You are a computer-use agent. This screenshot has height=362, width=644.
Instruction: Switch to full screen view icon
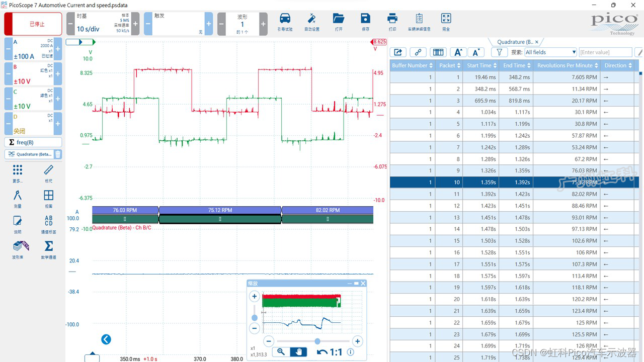point(446,19)
